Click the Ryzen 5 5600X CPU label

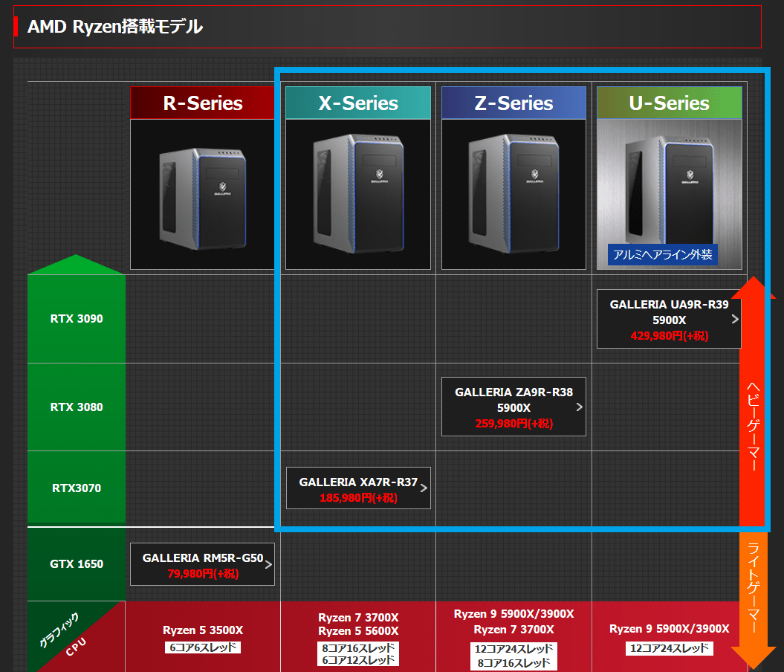coord(358,631)
